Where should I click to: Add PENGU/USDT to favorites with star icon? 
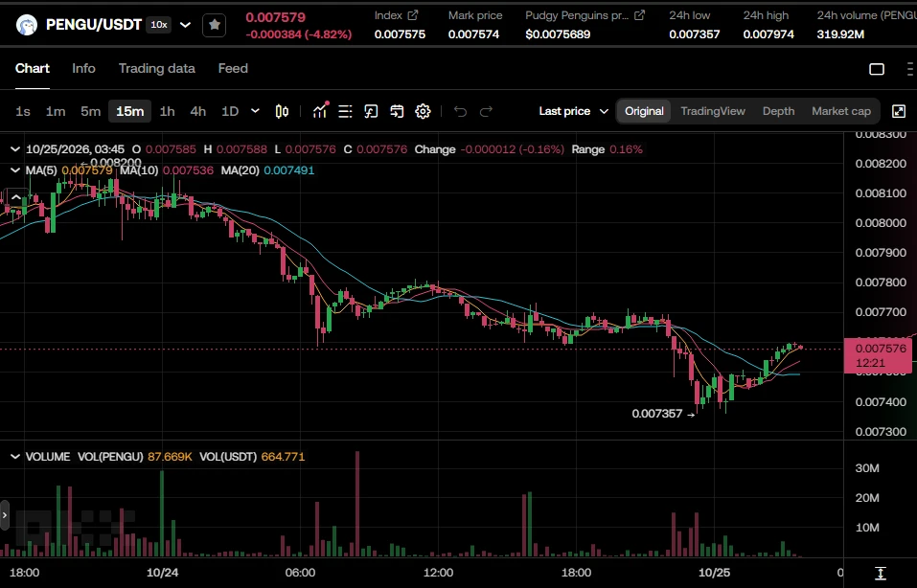click(x=214, y=25)
